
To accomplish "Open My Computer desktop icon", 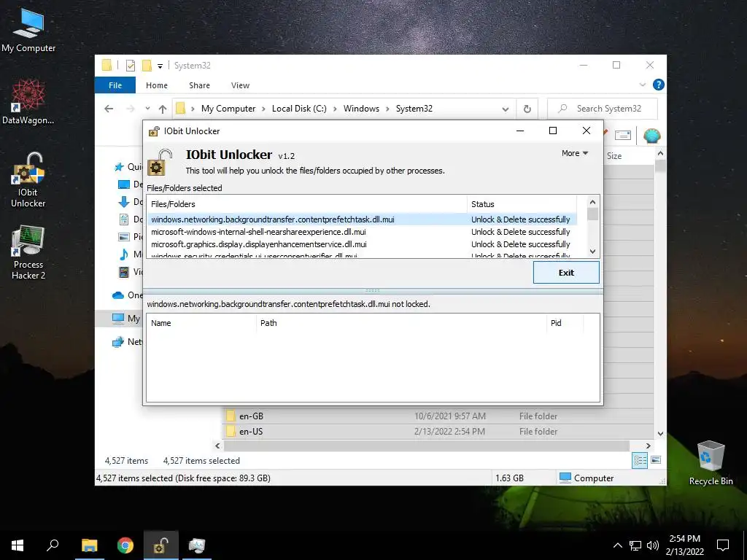I will [x=28, y=31].
